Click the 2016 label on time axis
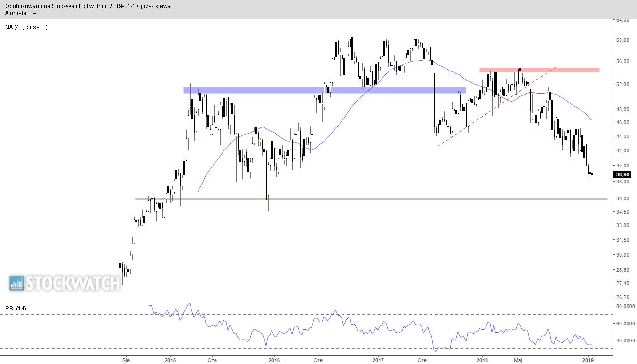Image resolution: width=637 pixels, height=364 pixels. pos(274,360)
